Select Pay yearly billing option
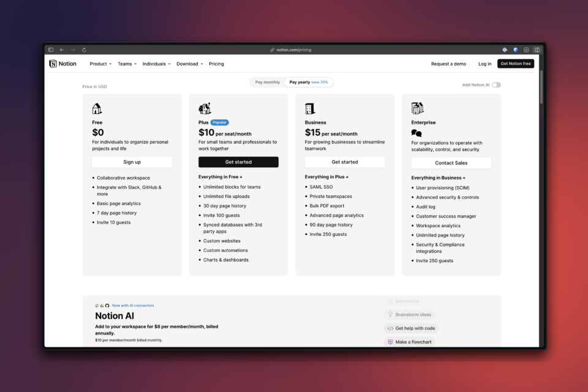Screen dimensions: 588x392 (x=309, y=82)
